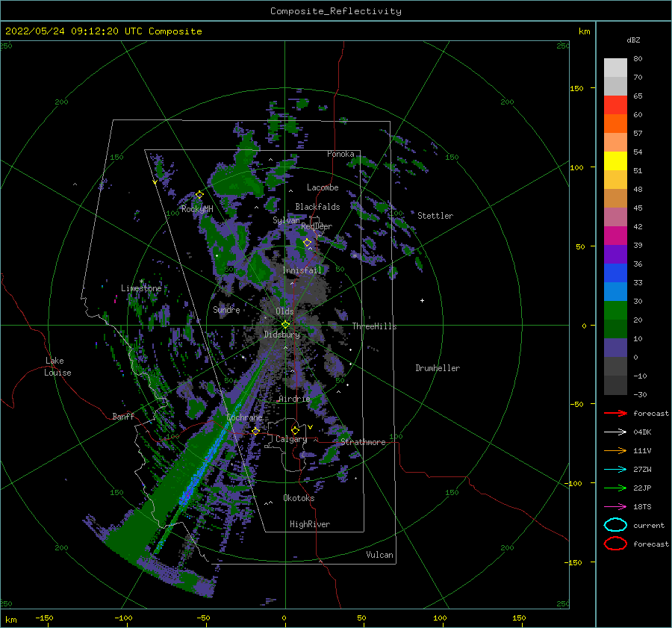Click the Vulcan city label
This screenshot has height=628, width=672.
click(379, 555)
